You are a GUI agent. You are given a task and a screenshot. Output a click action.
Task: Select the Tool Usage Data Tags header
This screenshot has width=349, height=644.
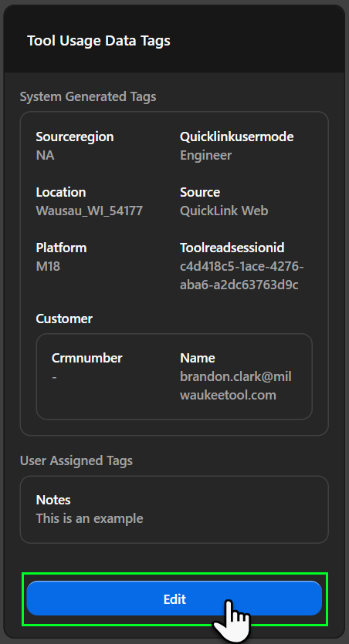(99, 41)
